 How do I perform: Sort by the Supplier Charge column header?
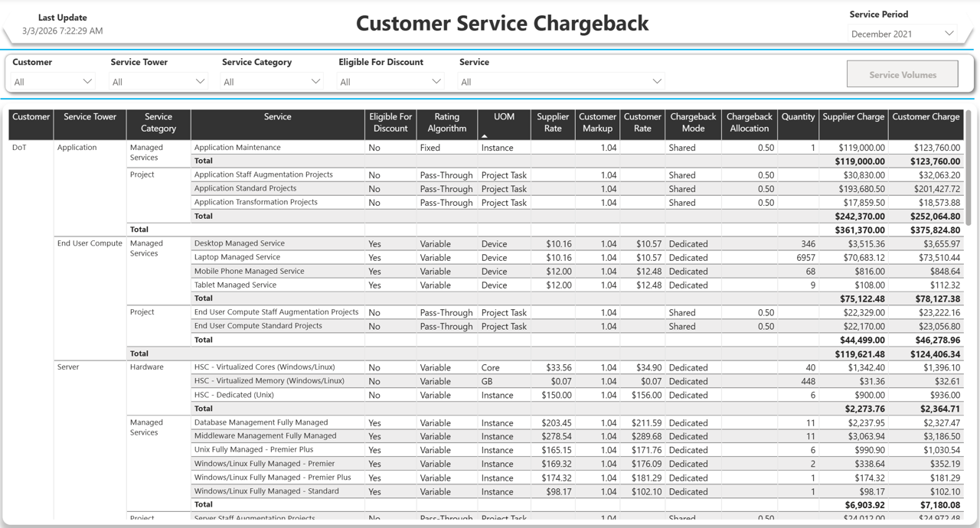point(854,117)
